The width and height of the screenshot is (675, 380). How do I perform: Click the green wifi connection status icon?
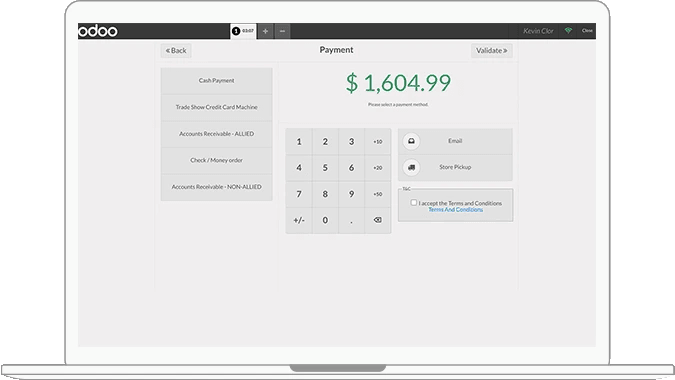(568, 31)
